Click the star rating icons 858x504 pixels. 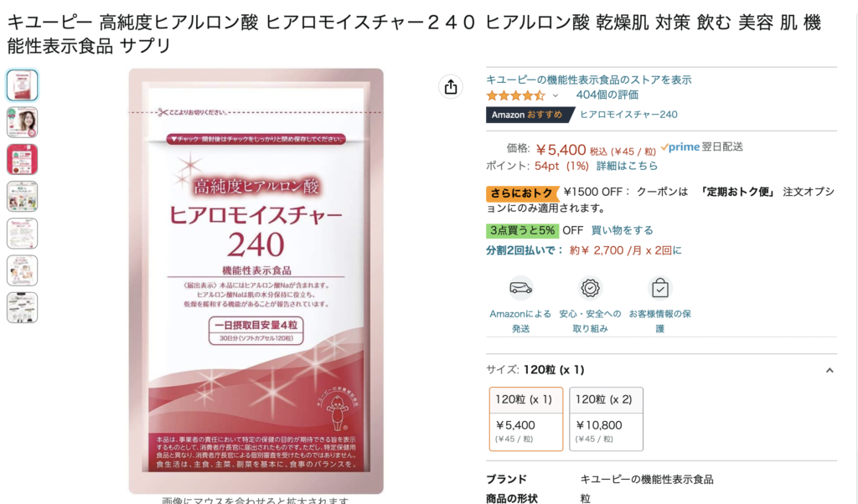[x=515, y=95]
